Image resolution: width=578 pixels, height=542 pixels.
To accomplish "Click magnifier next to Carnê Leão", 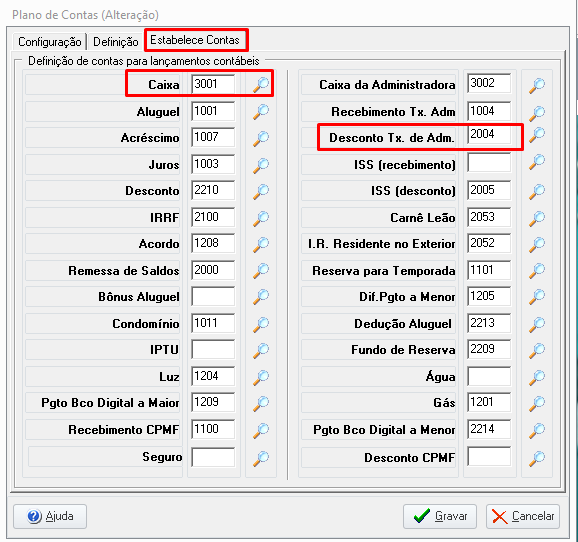I will (x=537, y=218).
